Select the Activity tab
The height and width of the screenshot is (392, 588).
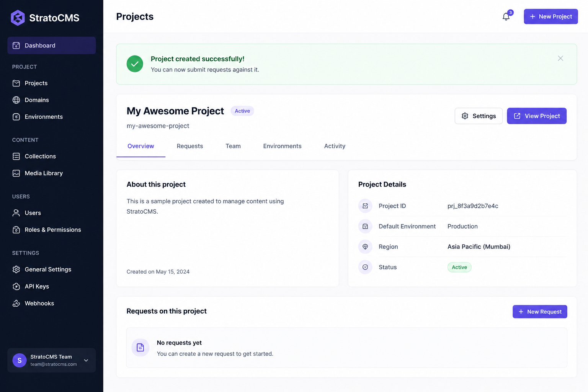coord(335,146)
